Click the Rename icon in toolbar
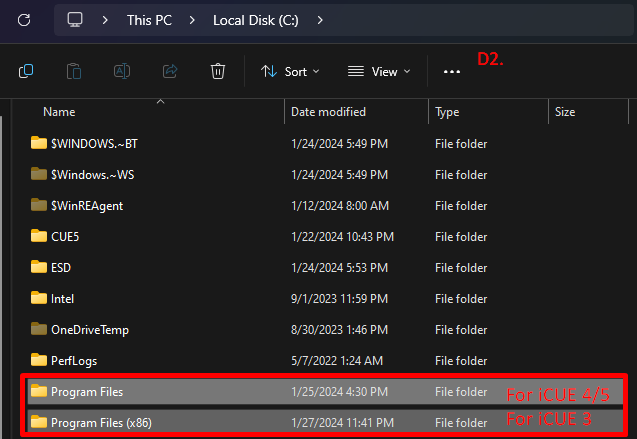 point(122,71)
